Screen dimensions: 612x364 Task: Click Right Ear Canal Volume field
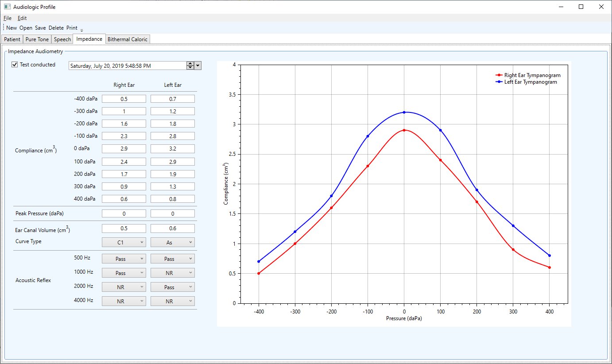(x=124, y=228)
